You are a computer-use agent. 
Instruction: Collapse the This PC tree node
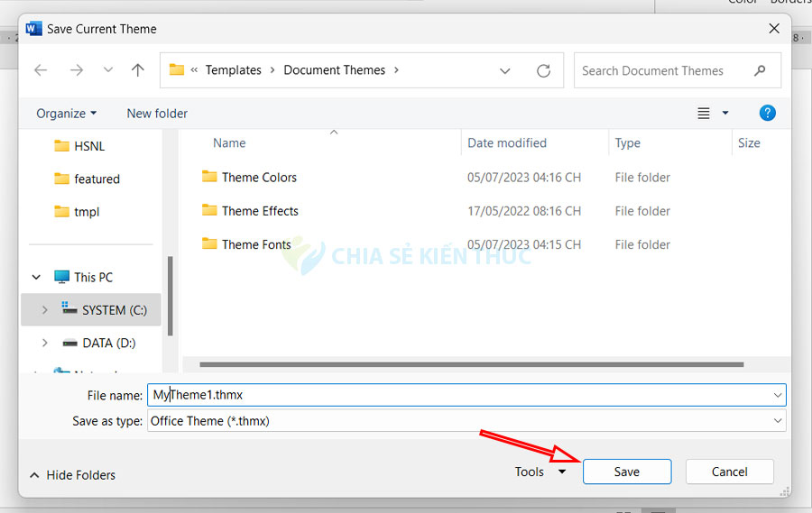click(37, 278)
